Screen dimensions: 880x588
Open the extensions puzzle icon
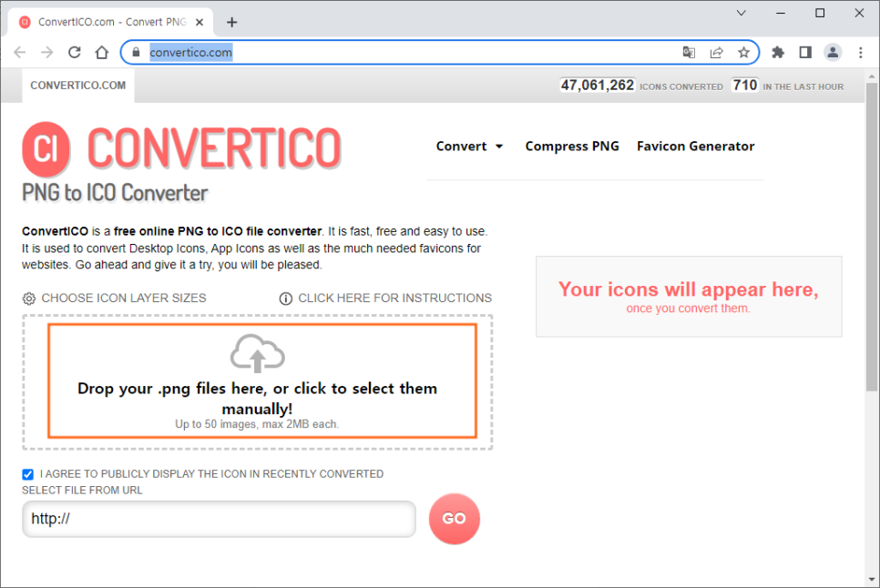(x=778, y=52)
